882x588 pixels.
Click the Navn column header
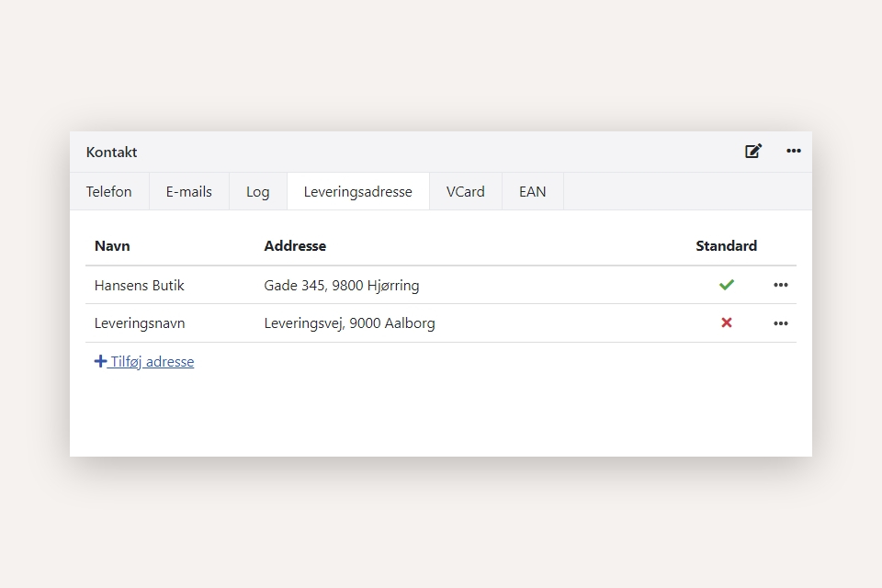(x=112, y=246)
